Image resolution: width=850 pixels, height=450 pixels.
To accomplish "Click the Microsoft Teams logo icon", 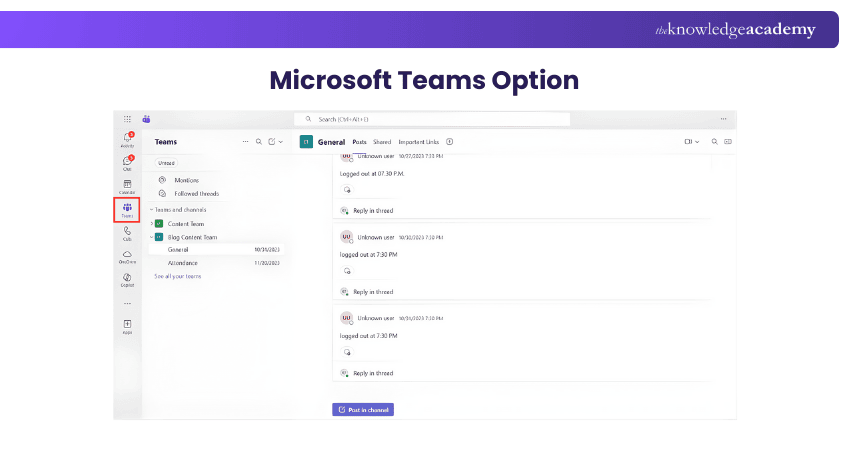I will click(x=146, y=119).
